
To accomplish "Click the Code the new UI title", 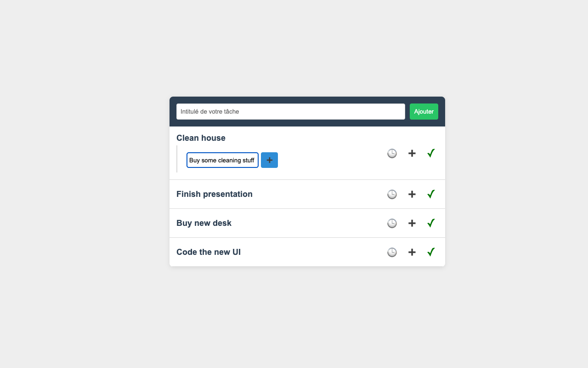I will (209, 252).
